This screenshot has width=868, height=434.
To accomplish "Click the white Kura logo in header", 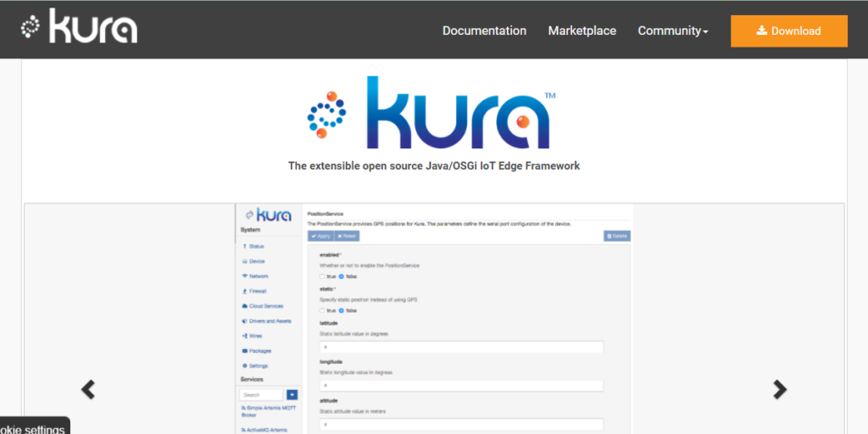I will click(79, 28).
